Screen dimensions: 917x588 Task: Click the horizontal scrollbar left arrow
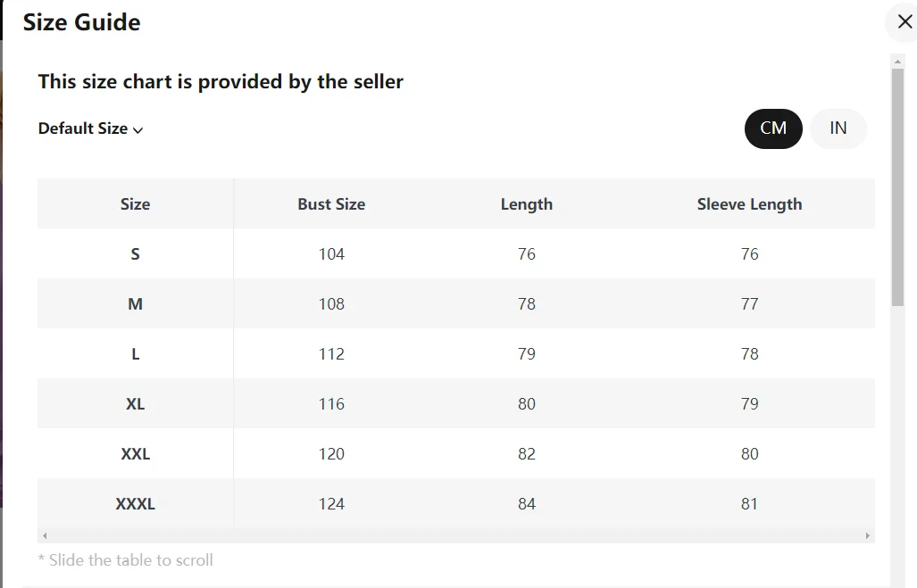[45, 535]
